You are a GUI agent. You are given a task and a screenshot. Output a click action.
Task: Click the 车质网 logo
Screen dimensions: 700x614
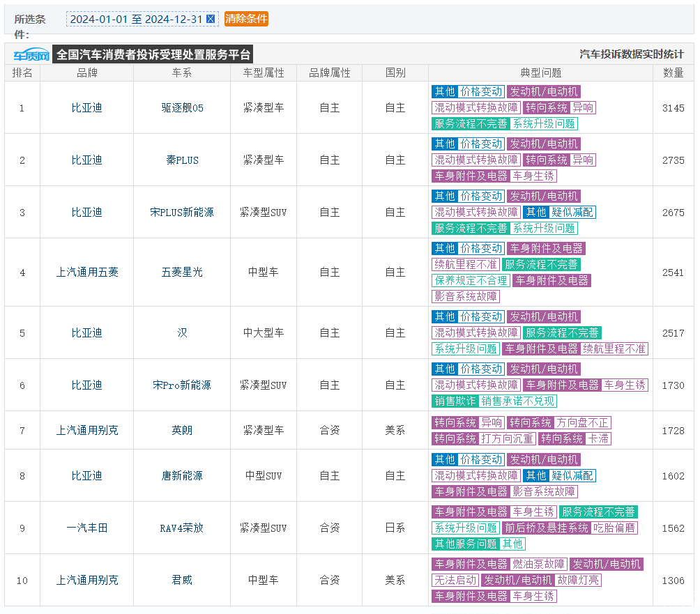30,55
